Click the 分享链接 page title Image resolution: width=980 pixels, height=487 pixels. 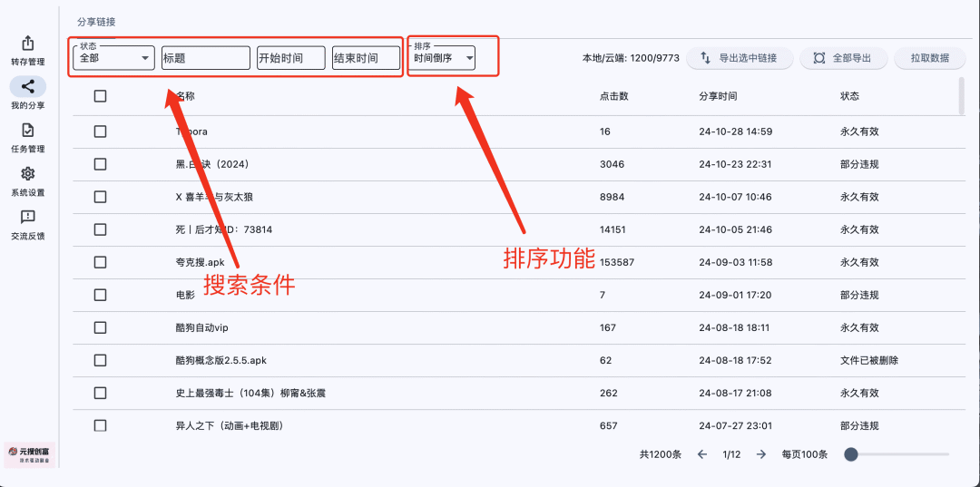click(x=96, y=22)
